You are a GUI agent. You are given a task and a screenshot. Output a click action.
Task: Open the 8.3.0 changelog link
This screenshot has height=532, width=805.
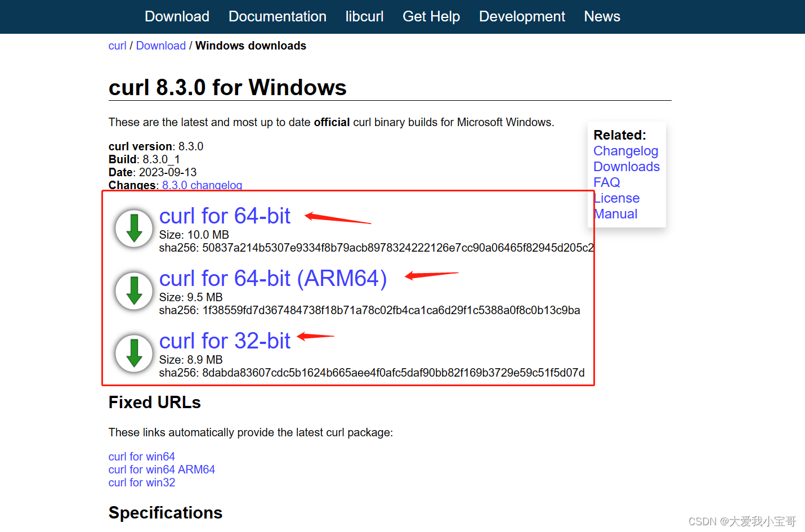pyautogui.click(x=202, y=185)
